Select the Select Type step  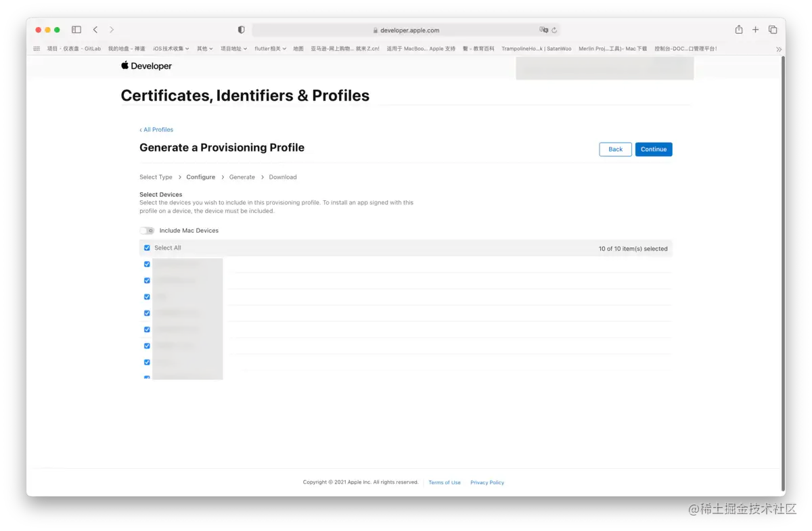pyautogui.click(x=156, y=177)
